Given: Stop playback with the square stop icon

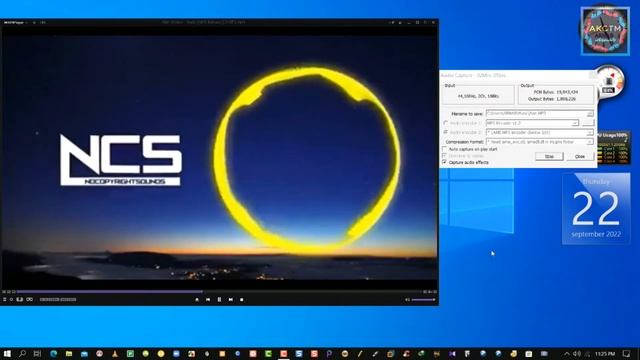Looking at the screenshot, I should pos(242,300).
